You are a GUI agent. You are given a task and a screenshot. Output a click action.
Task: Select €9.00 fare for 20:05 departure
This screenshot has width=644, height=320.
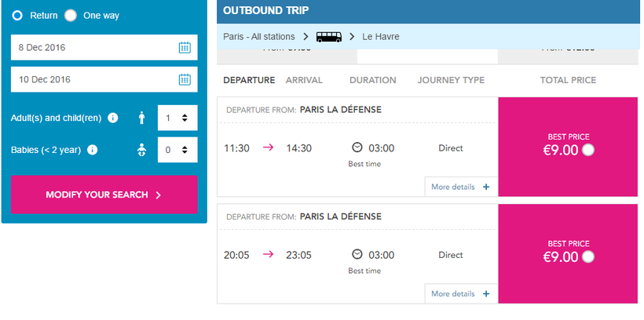(x=589, y=256)
